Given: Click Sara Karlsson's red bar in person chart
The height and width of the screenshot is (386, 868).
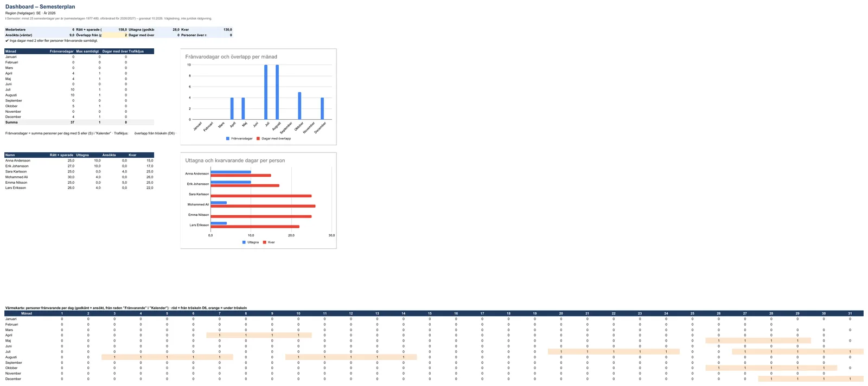Looking at the screenshot, I should [261, 196].
